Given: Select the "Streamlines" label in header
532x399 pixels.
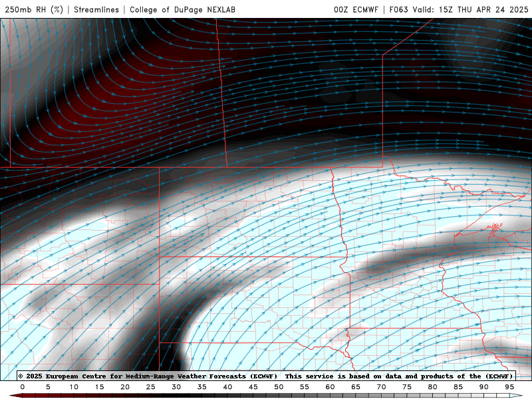Looking at the screenshot, I should (x=96, y=9).
